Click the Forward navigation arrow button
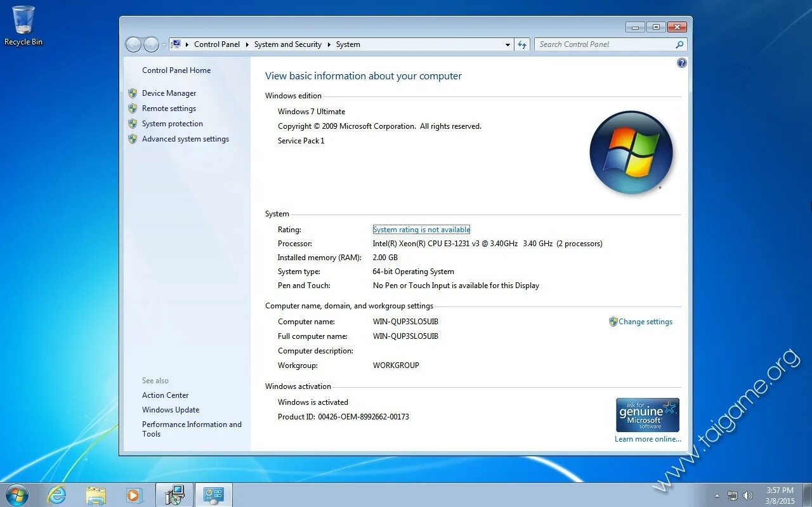Image resolution: width=812 pixels, height=507 pixels. [151, 44]
